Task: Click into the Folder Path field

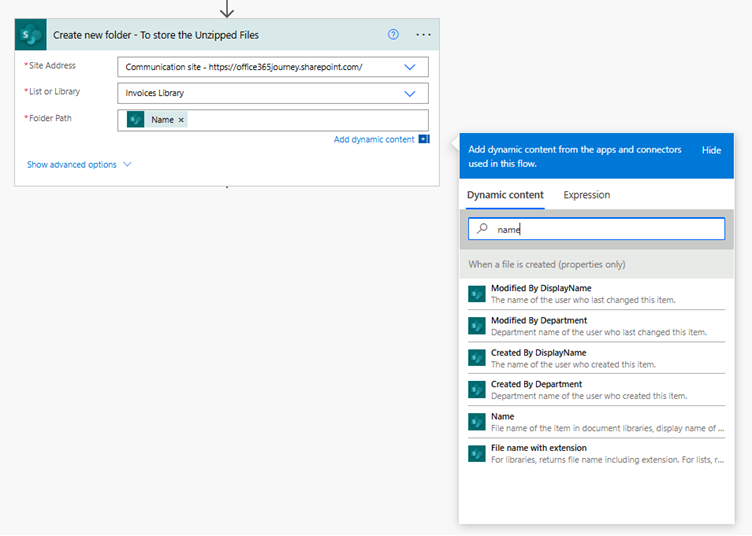Action: [273, 120]
